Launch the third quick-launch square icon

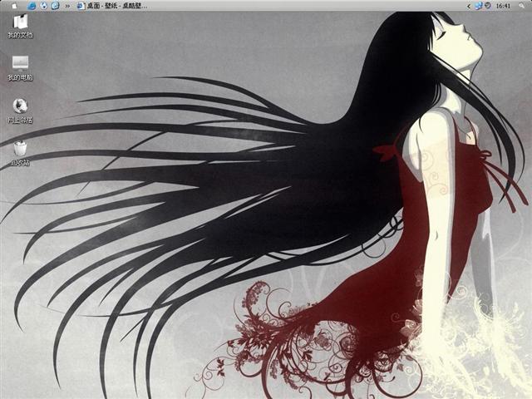[56, 6]
